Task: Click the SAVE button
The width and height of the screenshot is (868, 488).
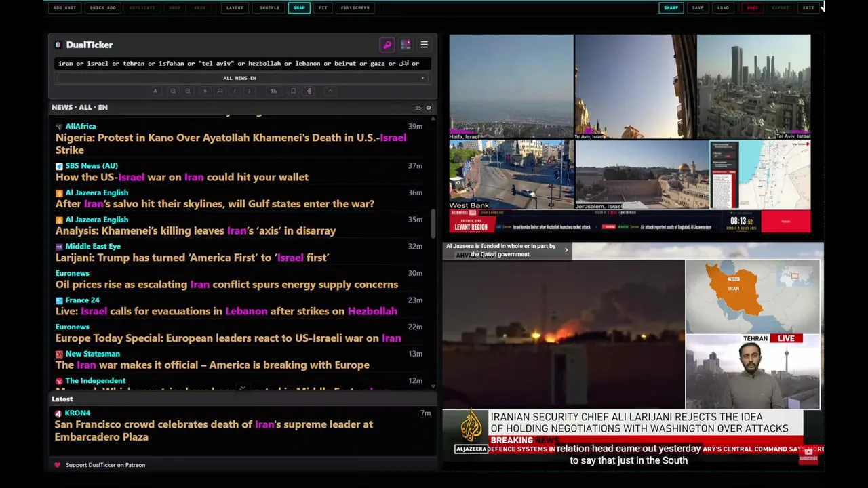Action: 698,8
